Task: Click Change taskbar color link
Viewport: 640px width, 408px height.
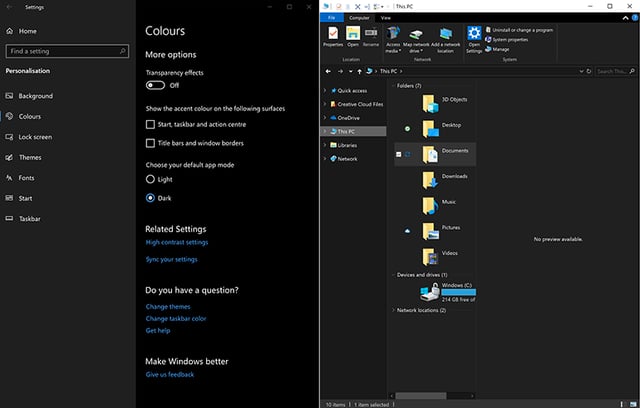Action: 176,318
